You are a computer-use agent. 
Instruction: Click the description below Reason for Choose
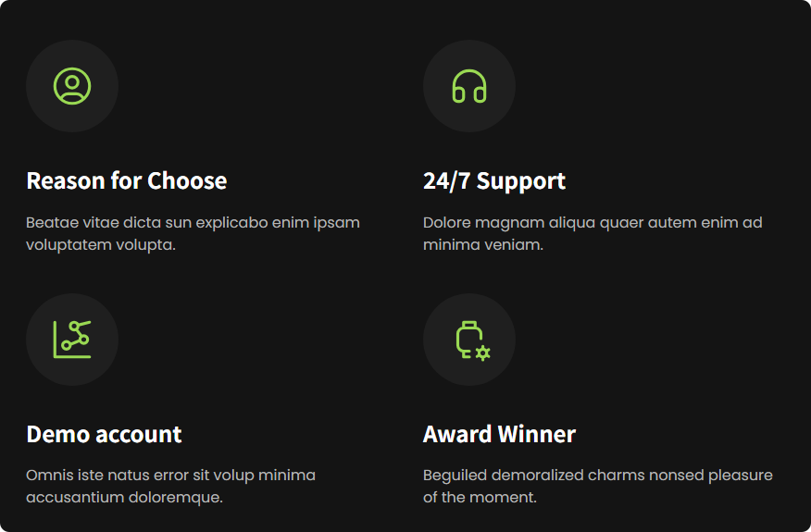(193, 234)
